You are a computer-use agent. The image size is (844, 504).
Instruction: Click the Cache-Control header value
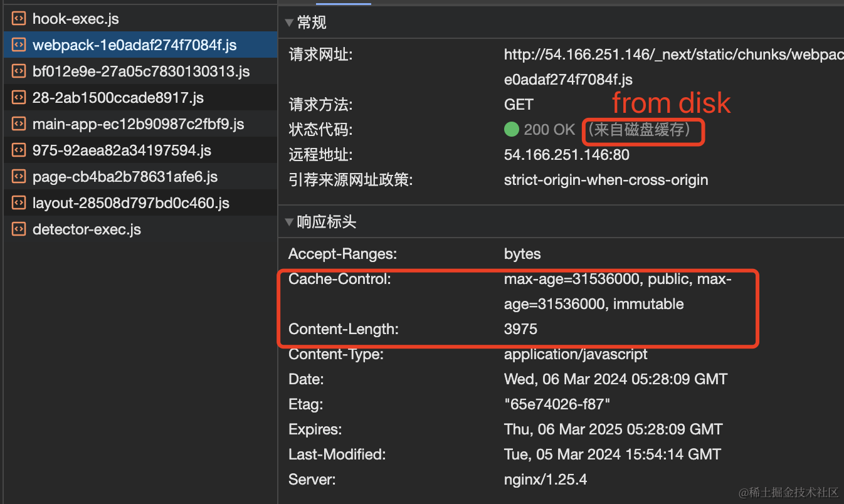[x=618, y=291]
